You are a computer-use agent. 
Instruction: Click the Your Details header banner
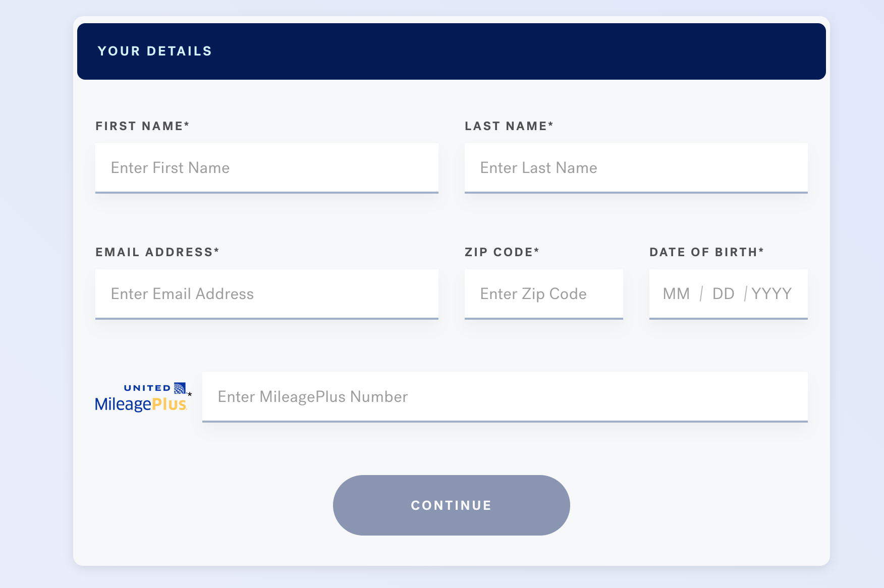452,51
